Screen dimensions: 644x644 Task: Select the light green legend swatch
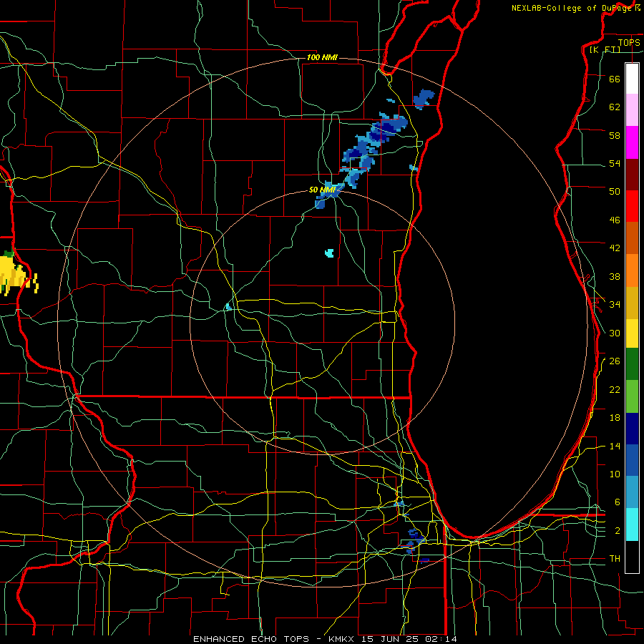[632, 396]
